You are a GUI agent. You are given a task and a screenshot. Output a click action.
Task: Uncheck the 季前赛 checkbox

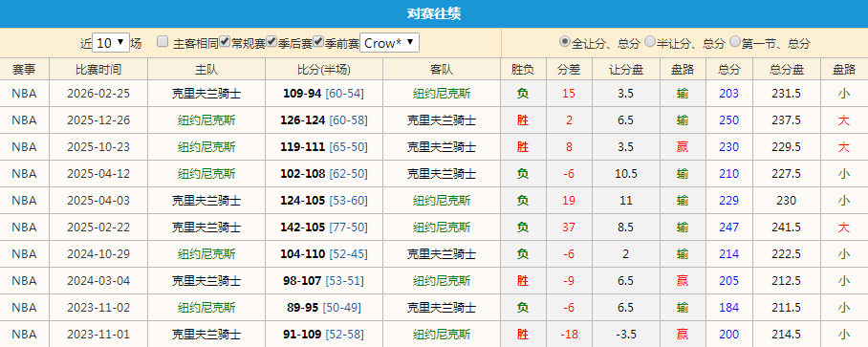click(318, 41)
